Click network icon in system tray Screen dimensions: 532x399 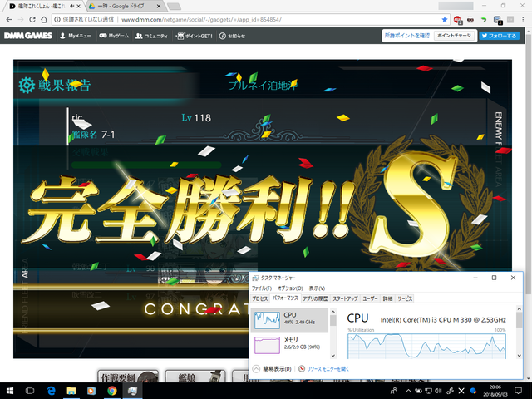pos(429,391)
